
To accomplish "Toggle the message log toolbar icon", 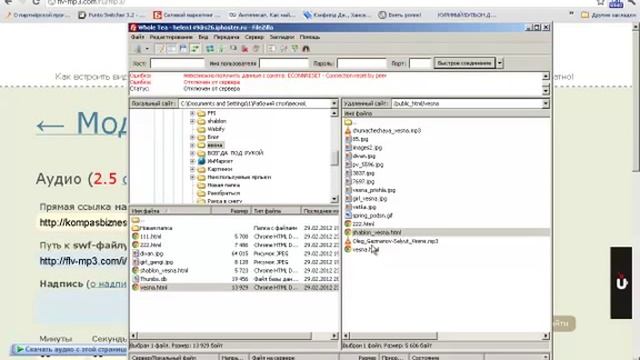I will point(160,49).
